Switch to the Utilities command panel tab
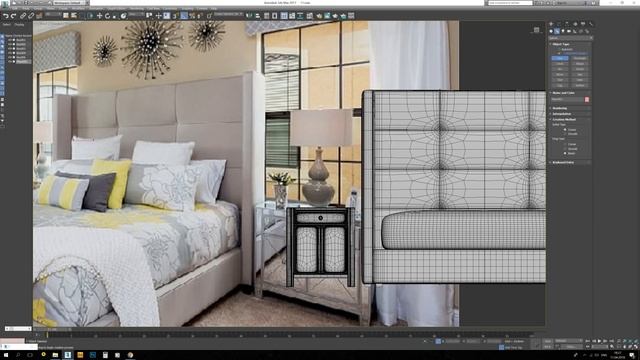Image resolution: width=640 pixels, height=360 pixels. (x=590, y=24)
